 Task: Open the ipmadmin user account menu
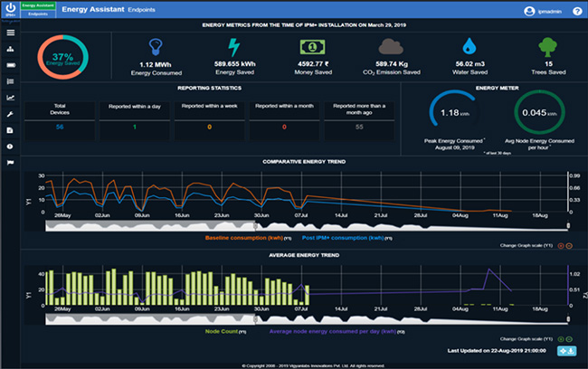click(x=544, y=11)
